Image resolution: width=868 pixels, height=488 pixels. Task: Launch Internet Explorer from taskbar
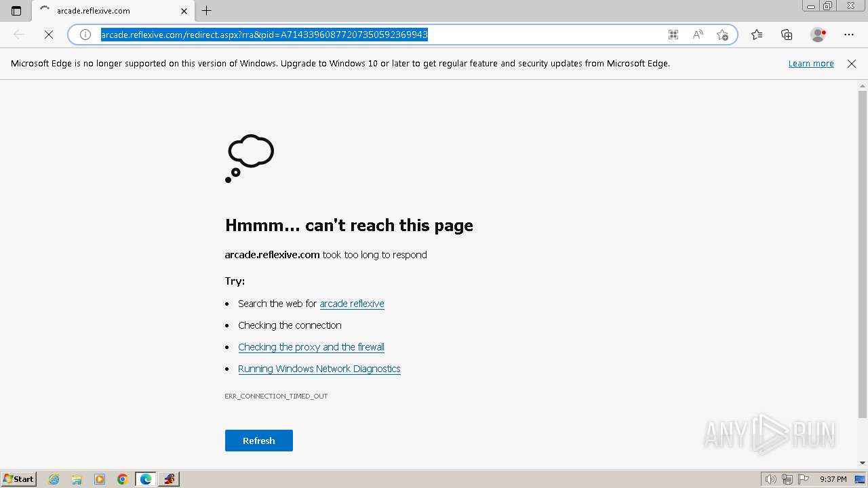click(x=54, y=479)
